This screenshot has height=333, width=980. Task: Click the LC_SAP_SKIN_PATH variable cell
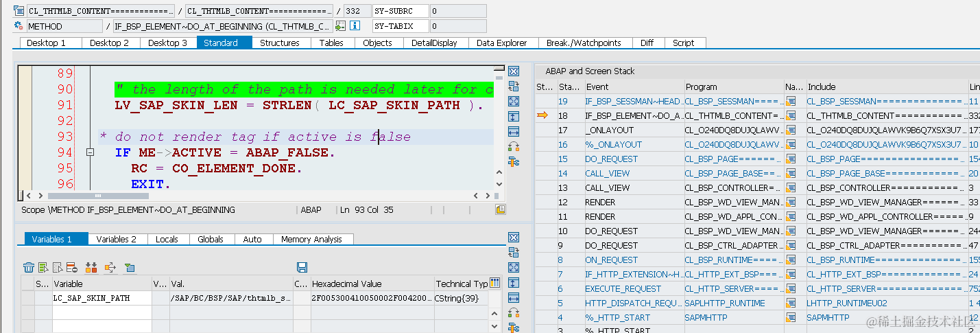tap(101, 298)
